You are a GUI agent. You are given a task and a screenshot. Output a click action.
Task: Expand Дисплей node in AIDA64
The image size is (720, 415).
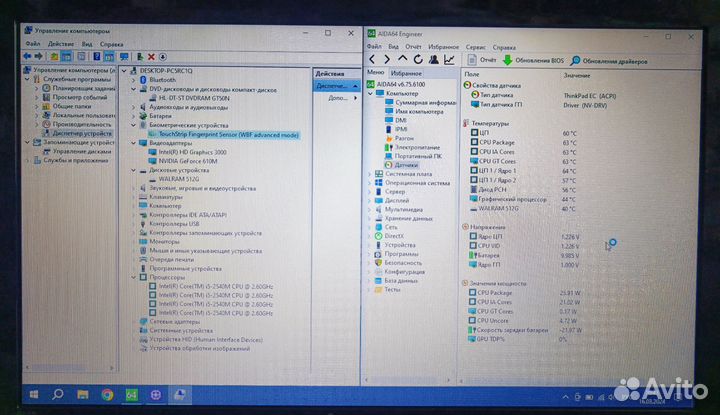pyautogui.click(x=370, y=201)
